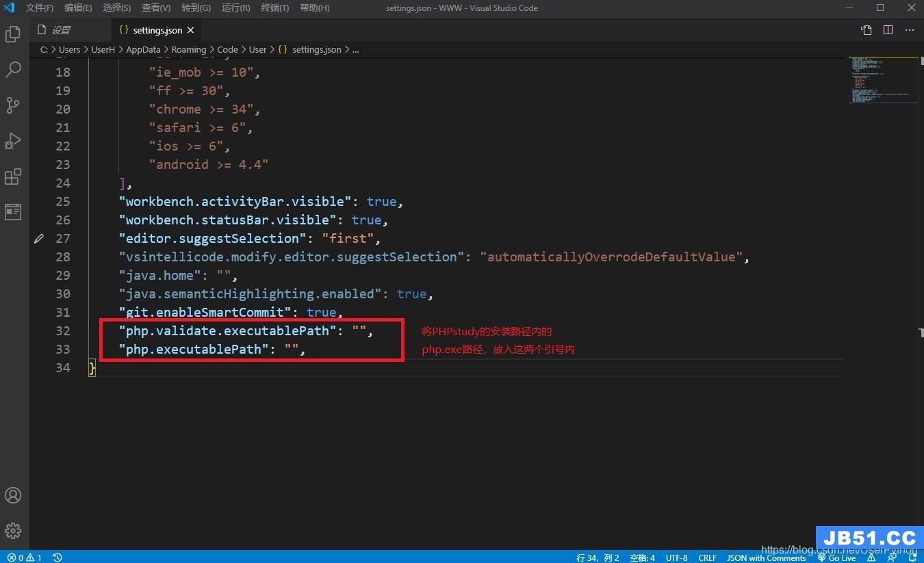
Task: Click the errors and warnings status indicator
Action: pos(25,558)
